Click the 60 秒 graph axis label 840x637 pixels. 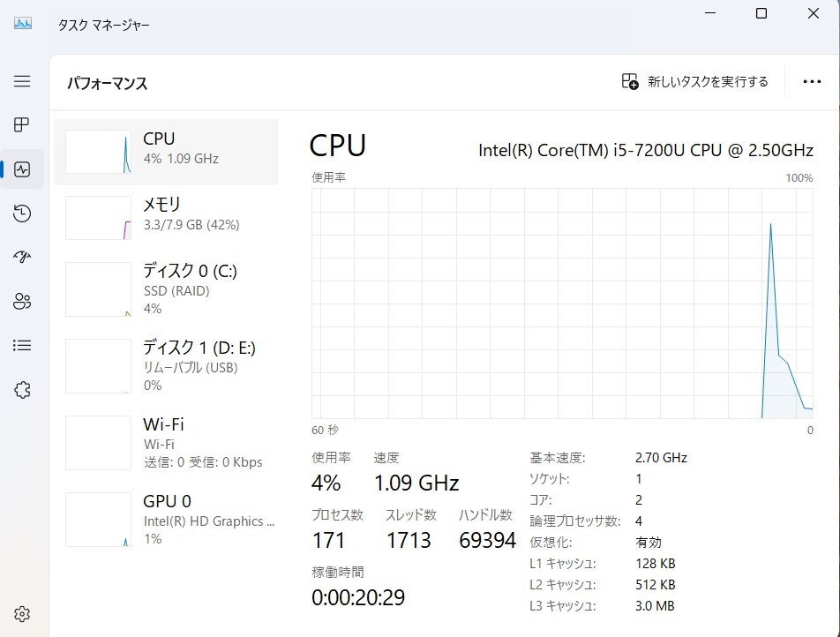click(x=325, y=431)
